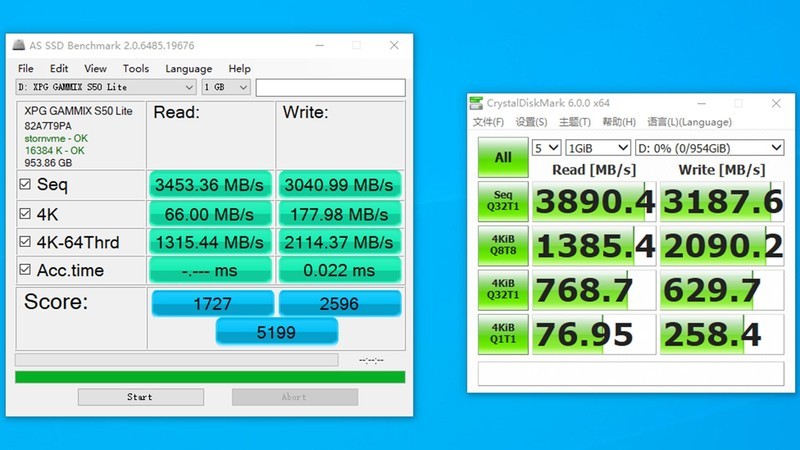Click the 4KiB Q1T1 read value 76.95

point(594,334)
